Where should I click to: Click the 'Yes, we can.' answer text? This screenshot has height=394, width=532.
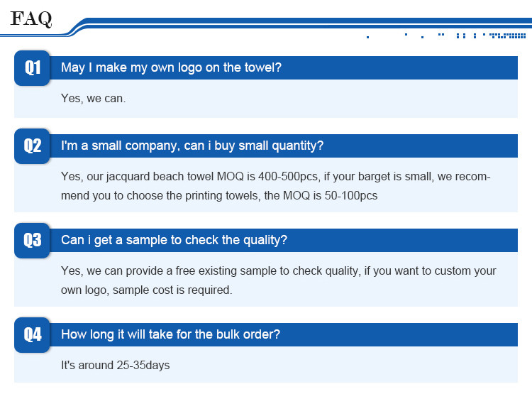pos(94,99)
